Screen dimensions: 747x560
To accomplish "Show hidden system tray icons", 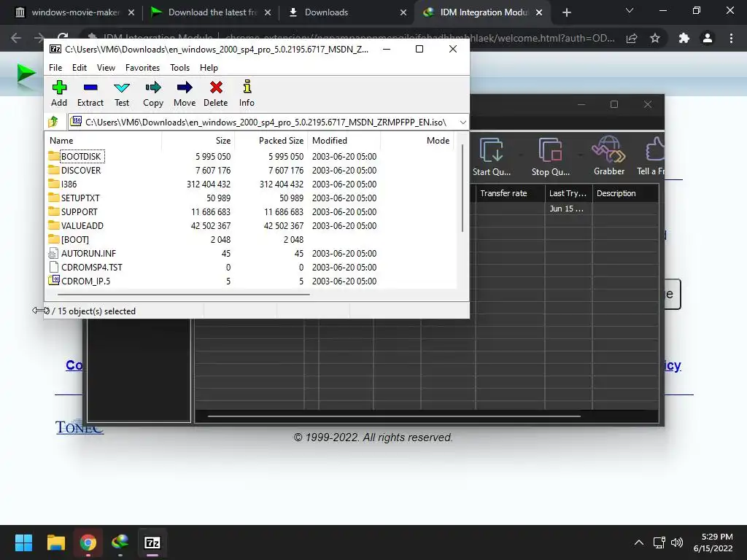I will (x=639, y=542).
